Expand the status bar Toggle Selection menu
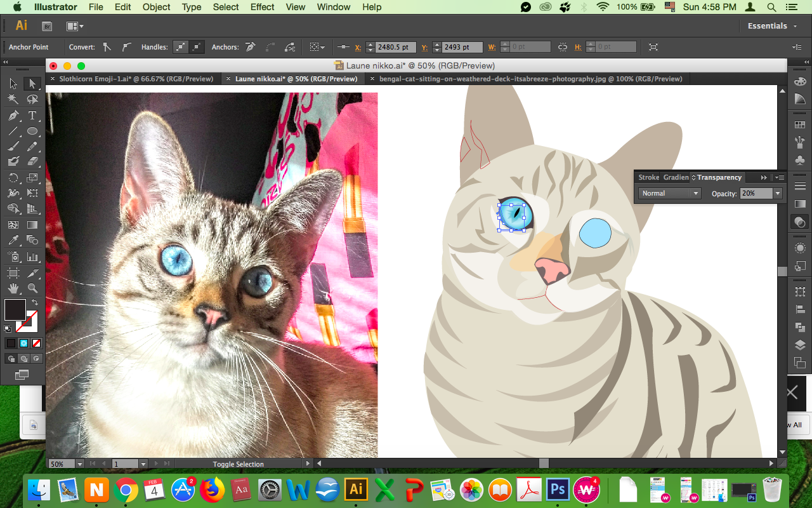This screenshot has height=508, width=812. coord(309,464)
